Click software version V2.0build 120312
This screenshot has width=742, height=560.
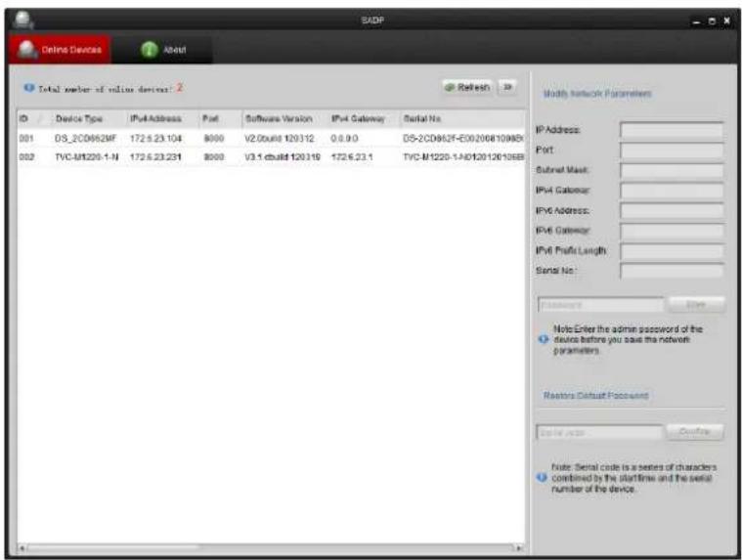(280, 138)
